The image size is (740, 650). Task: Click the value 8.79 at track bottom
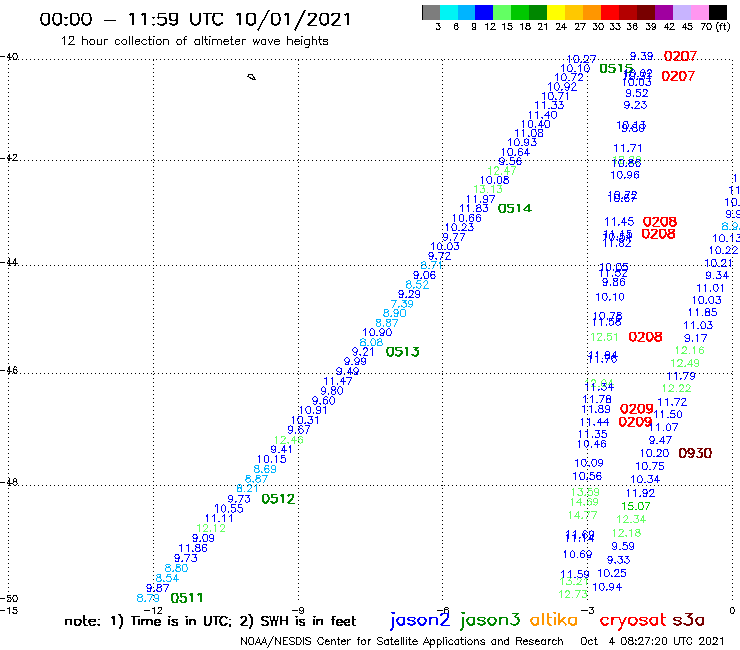pyautogui.click(x=148, y=599)
